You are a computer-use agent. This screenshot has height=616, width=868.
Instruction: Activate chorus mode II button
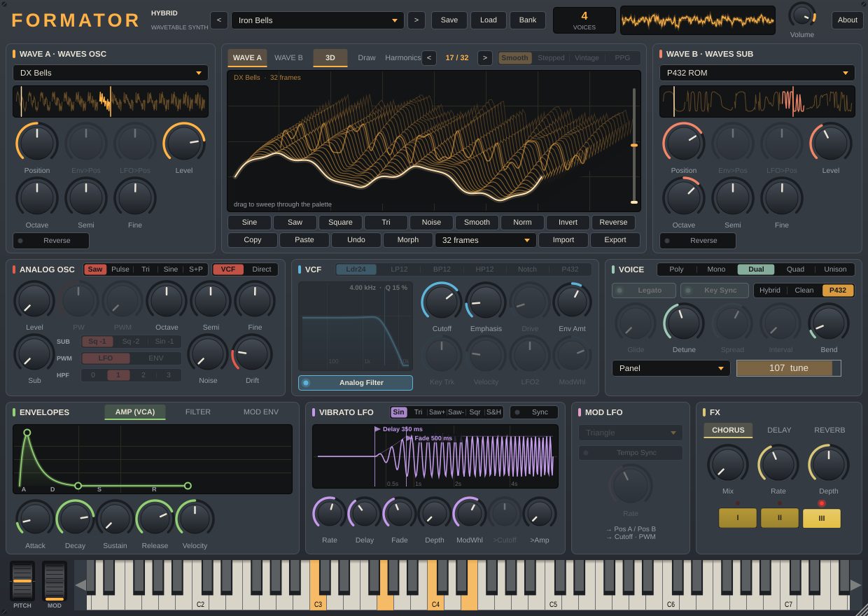pos(780,518)
